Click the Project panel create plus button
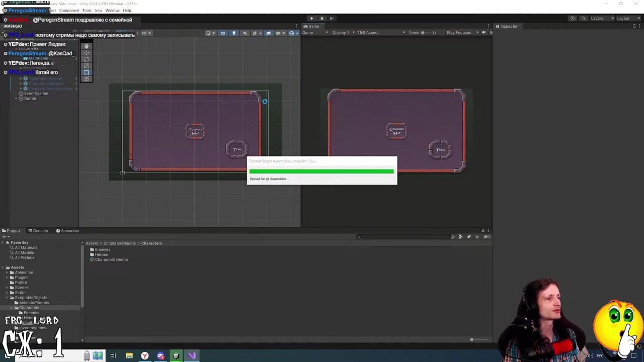Viewport: 644px width, 362px height. click(5, 237)
